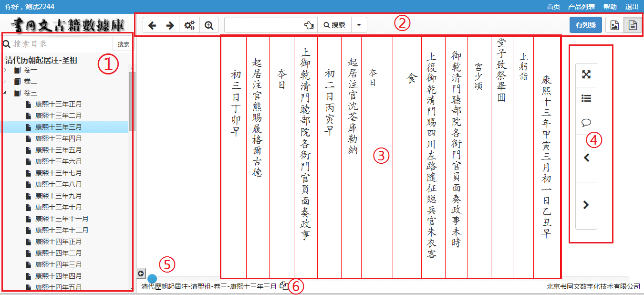
Task: Click the fullscreen expand icon
Action: pos(586,74)
